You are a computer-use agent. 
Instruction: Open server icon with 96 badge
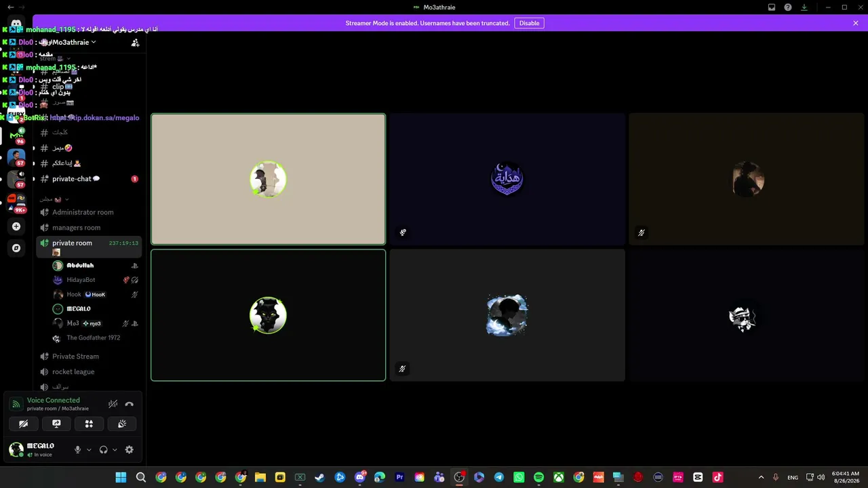16,136
